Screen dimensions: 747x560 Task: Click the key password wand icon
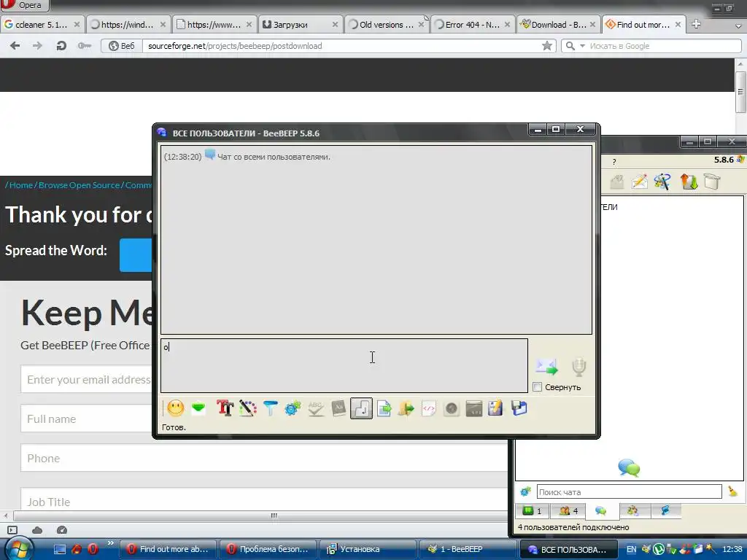pyautogui.click(x=85, y=46)
